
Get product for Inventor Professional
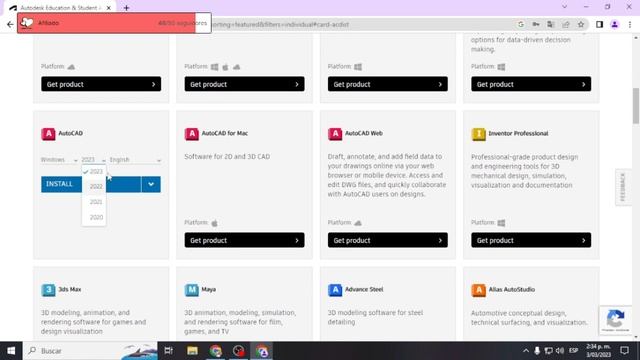point(531,240)
